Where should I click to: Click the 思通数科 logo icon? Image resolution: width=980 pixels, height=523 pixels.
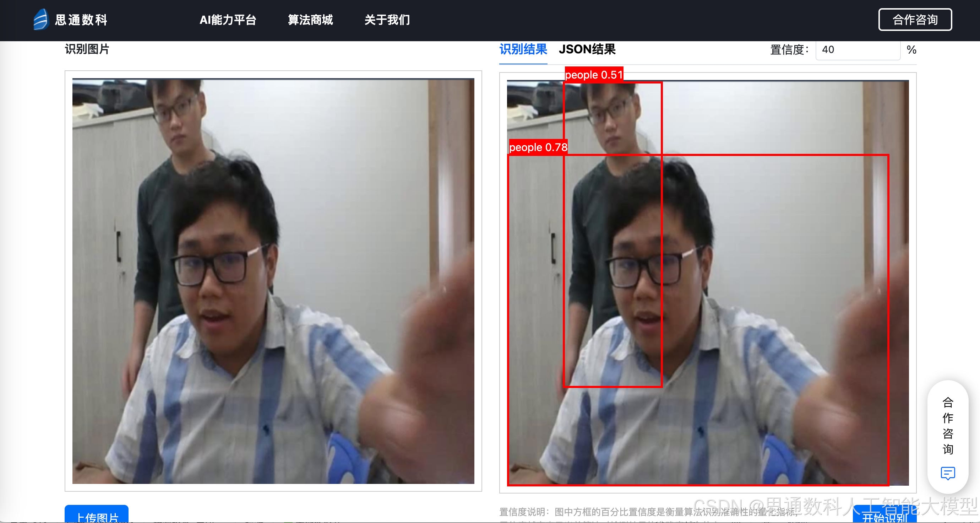coord(41,20)
